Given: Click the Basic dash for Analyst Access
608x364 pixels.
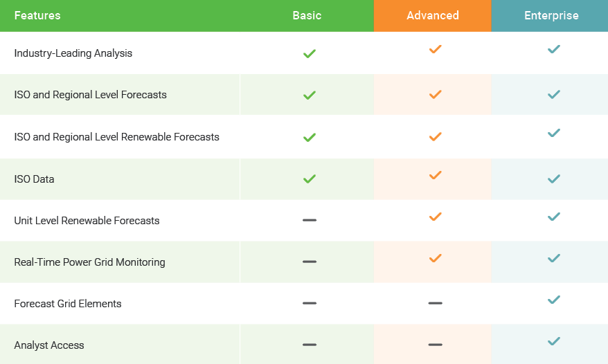Looking at the screenshot, I should pyautogui.click(x=310, y=345).
